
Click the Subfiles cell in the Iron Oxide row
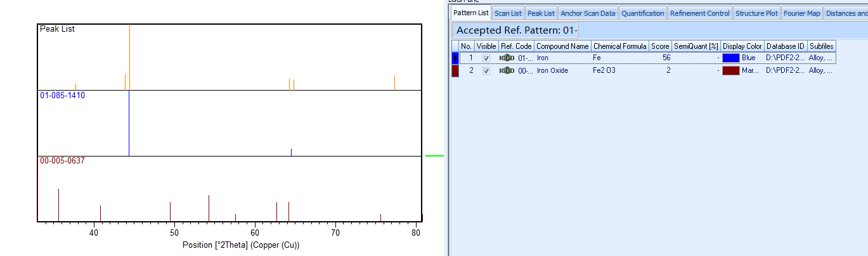[x=821, y=70]
